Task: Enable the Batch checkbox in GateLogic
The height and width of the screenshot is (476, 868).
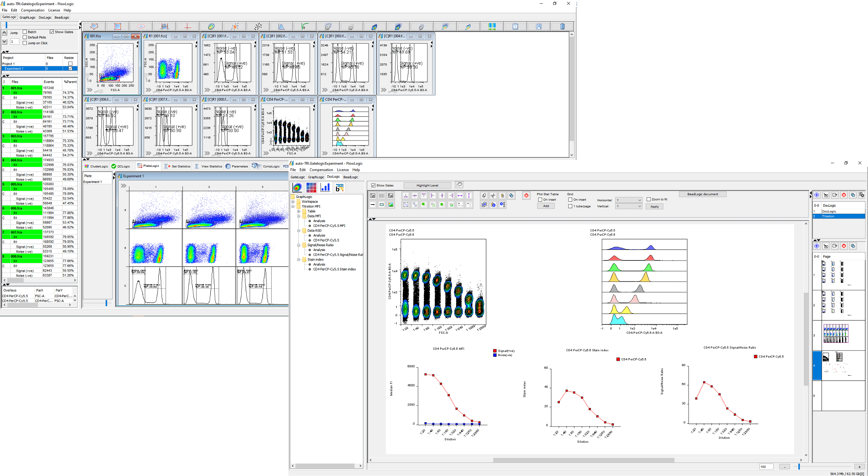Action: (24, 31)
